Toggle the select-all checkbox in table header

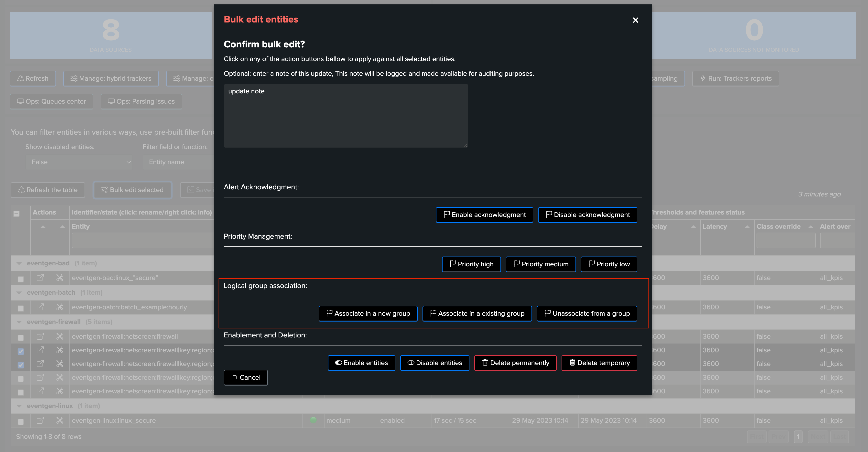tap(16, 214)
